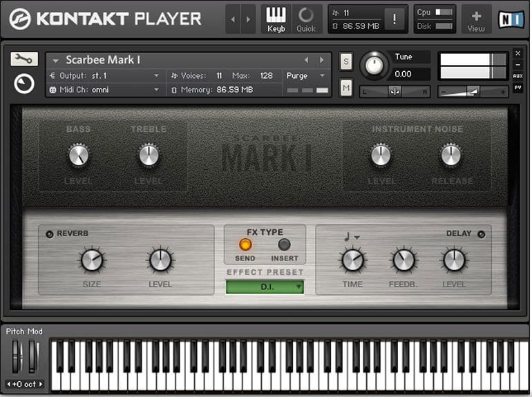
Task: Click the Instrument Noise Release knob
Action: tap(451, 155)
